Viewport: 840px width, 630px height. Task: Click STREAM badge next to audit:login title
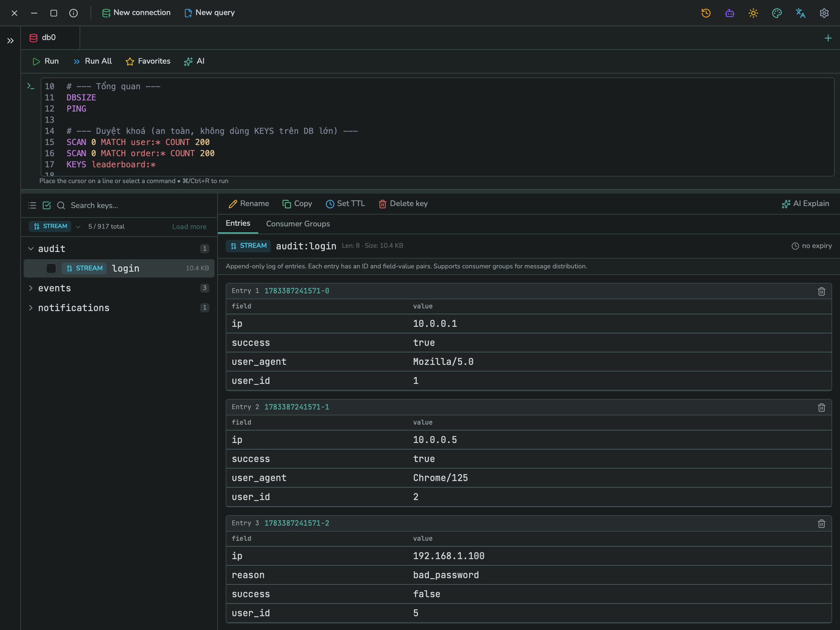tap(248, 246)
